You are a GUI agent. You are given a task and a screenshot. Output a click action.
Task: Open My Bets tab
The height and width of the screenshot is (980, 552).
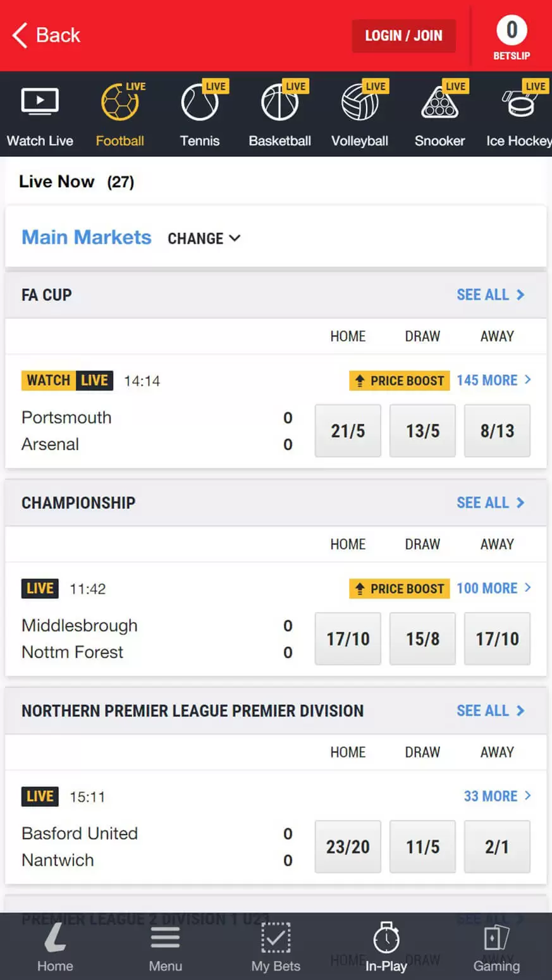[276, 946]
